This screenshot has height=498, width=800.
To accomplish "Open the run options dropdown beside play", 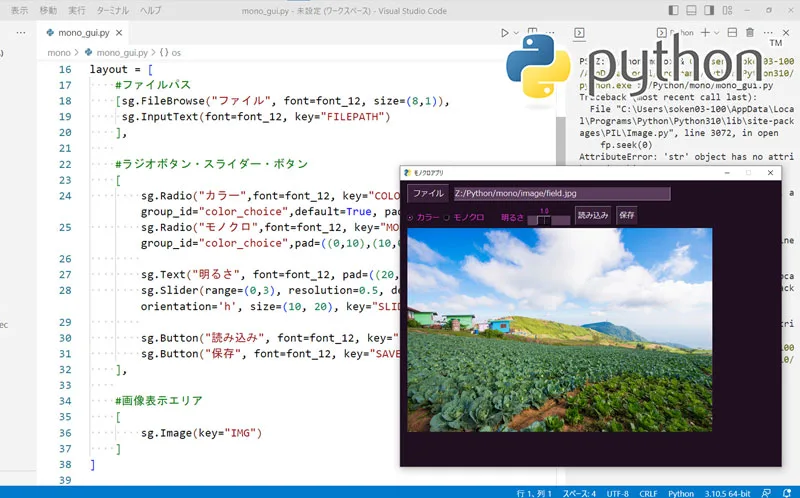I will pyautogui.click(x=516, y=33).
